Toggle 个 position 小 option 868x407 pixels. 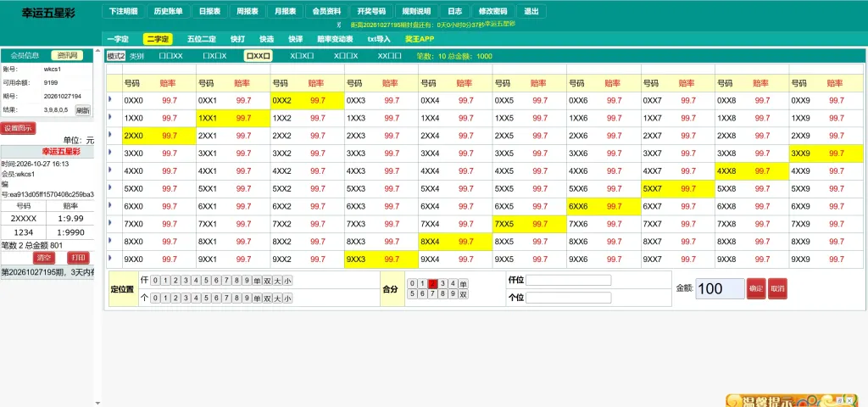[x=287, y=298]
